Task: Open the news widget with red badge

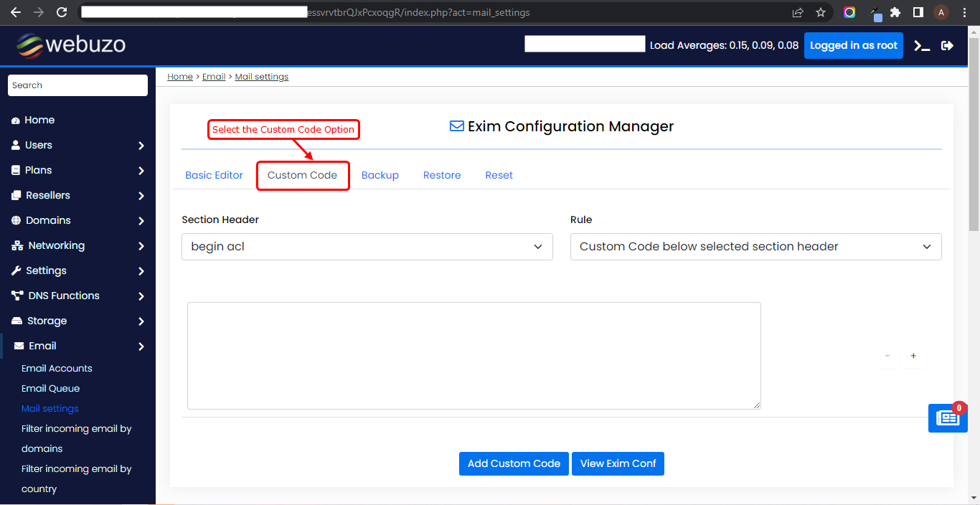Action: click(947, 417)
